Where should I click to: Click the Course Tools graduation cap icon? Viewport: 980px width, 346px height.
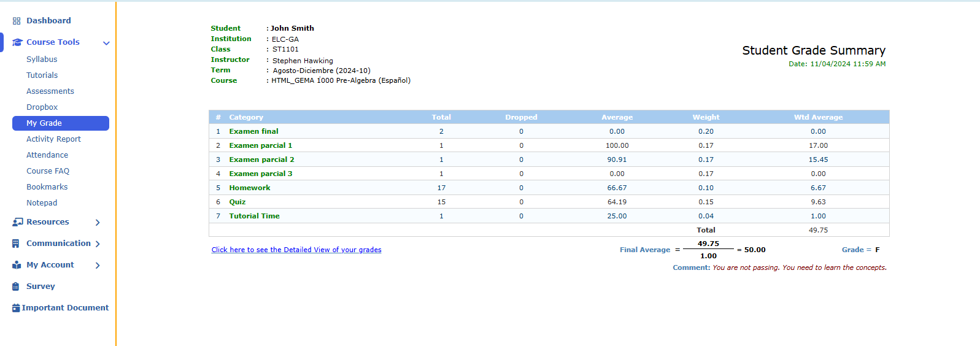point(17,42)
